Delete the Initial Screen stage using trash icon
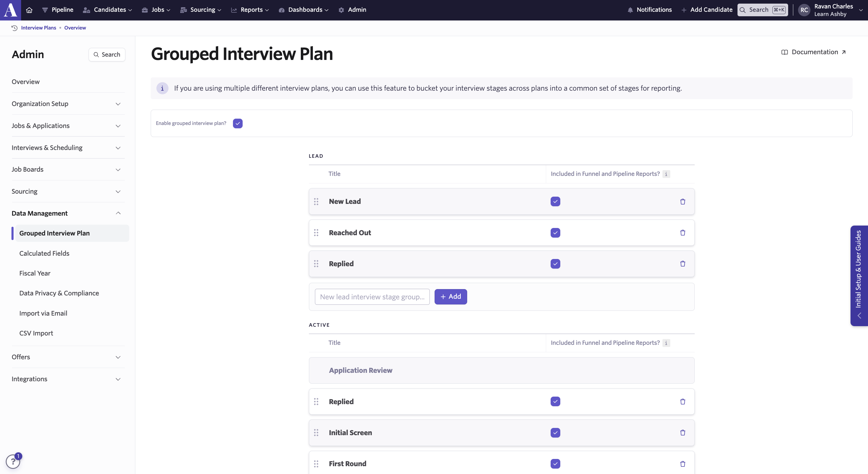Image resolution: width=868 pixels, height=474 pixels. 683,432
